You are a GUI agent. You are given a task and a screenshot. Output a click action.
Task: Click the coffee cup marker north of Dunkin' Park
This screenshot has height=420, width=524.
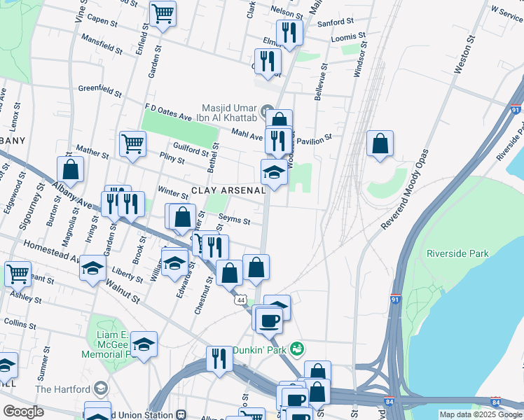pyautogui.click(x=269, y=321)
